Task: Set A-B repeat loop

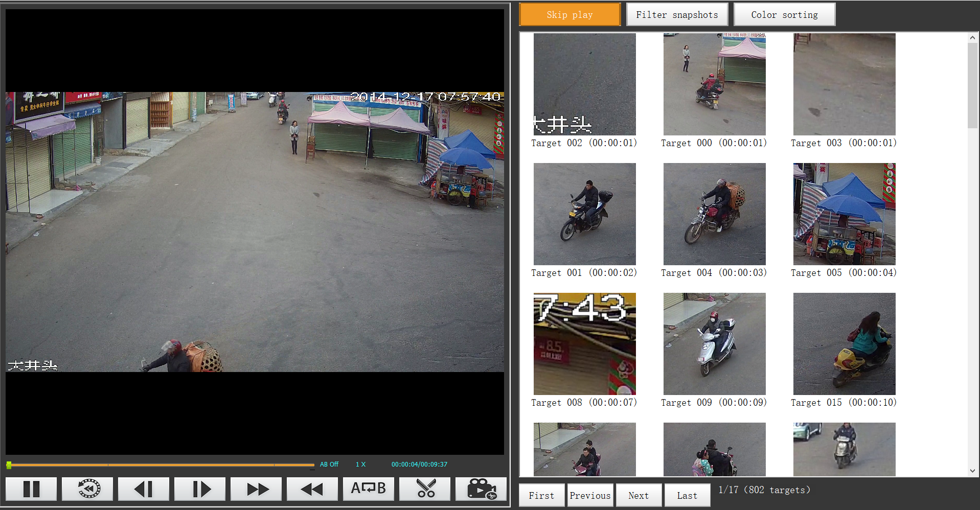Action: 369,489
